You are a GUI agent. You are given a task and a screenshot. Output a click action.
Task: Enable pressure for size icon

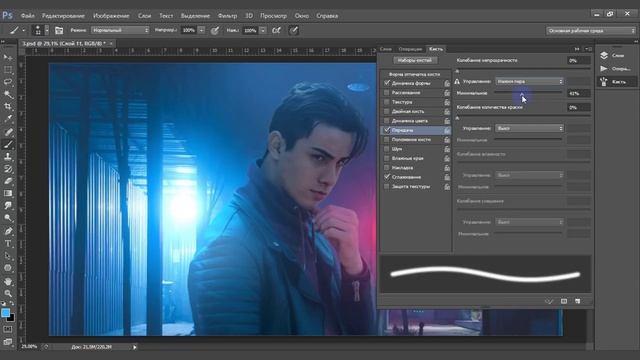293,30
